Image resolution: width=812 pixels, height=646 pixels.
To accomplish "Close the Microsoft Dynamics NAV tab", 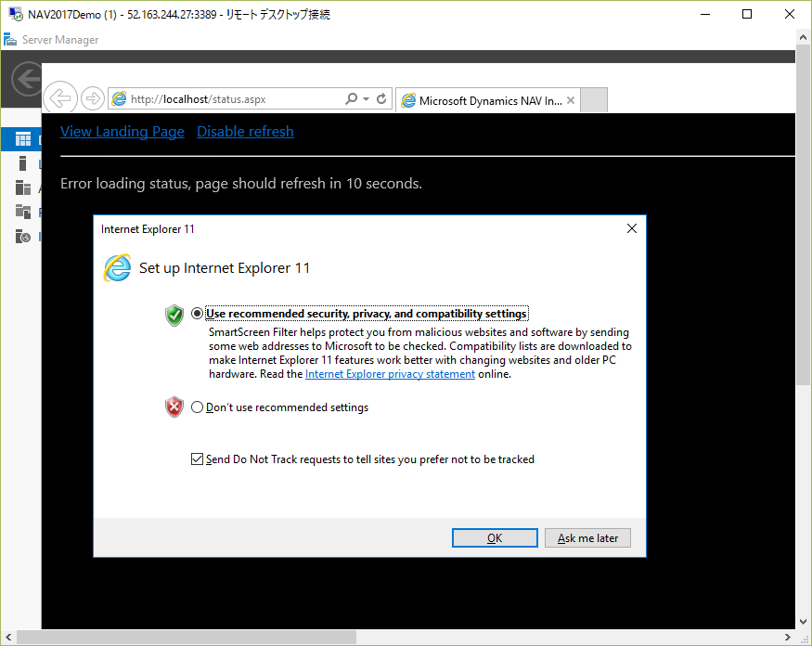I will tap(571, 100).
